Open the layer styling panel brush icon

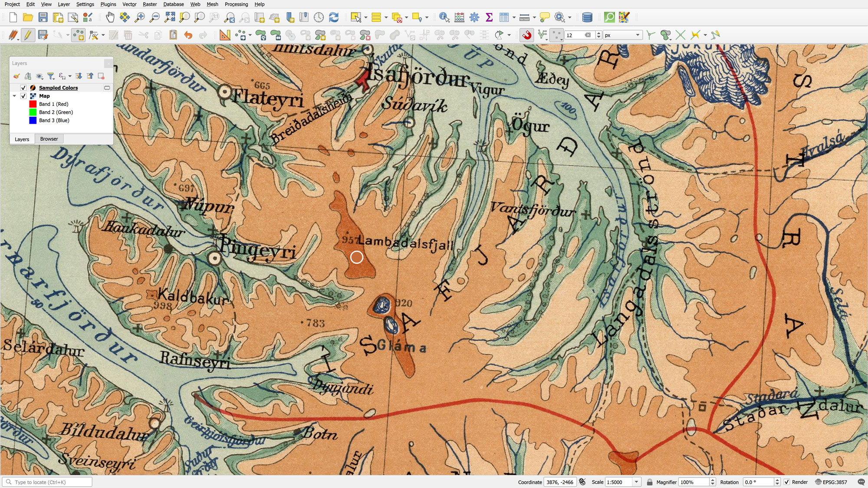coord(16,76)
